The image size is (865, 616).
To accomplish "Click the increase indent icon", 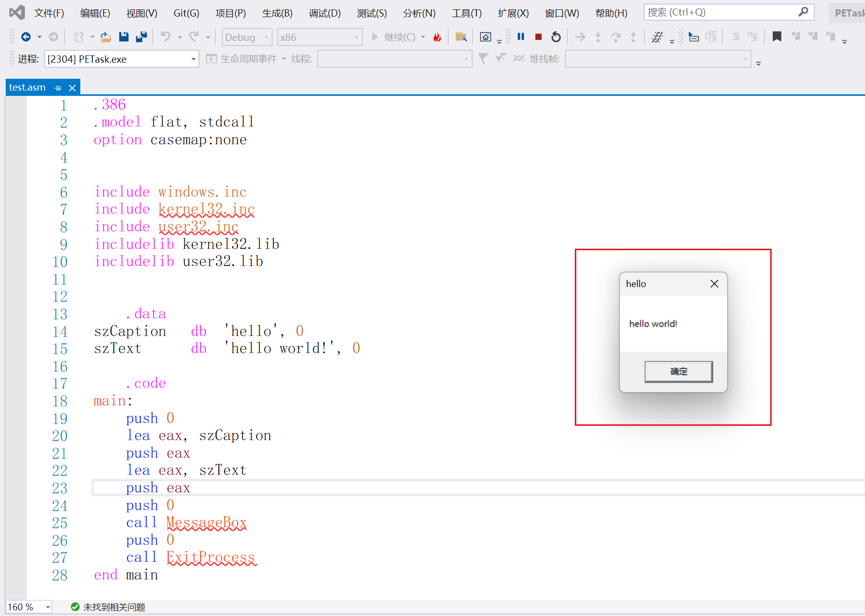I will (x=753, y=37).
